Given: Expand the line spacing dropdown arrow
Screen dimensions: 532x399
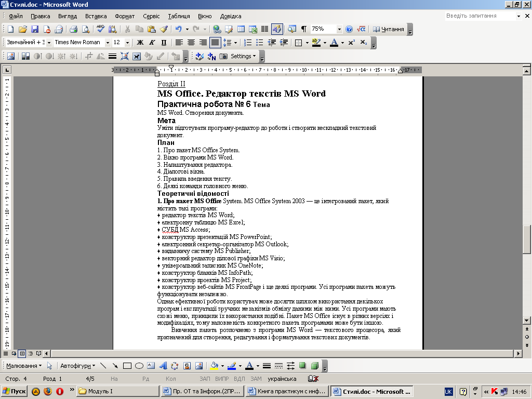Looking at the screenshot, I should [235, 43].
